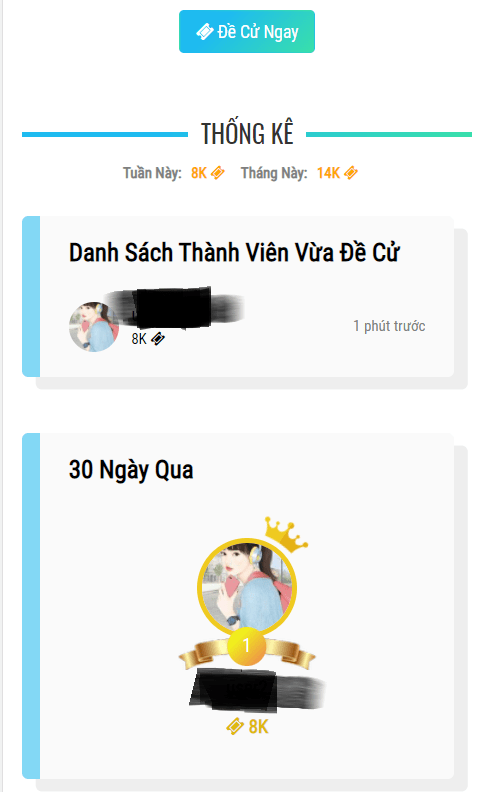Viewport: 491px width, 792px height.
Task: Click the orange 8K weekly count
Action: (199, 173)
